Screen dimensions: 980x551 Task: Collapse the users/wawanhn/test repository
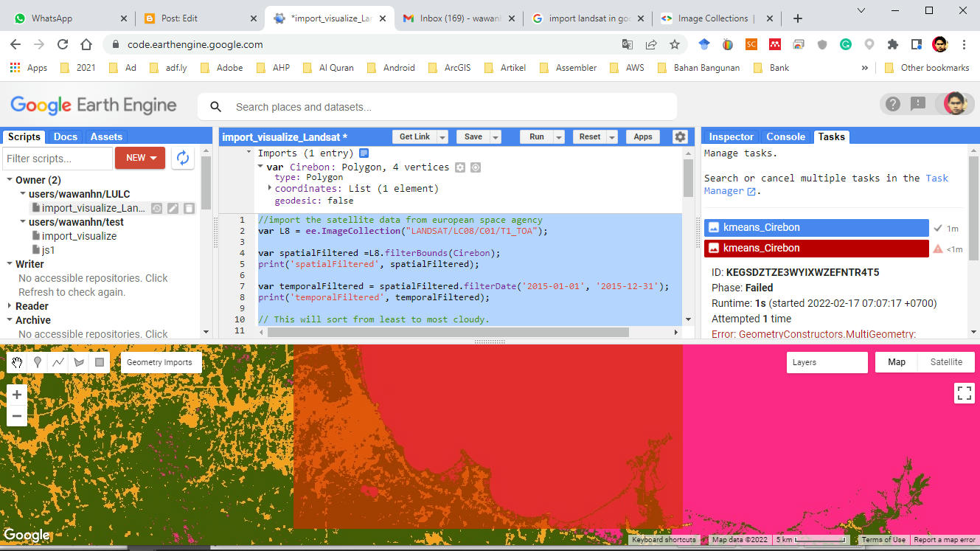tap(23, 222)
